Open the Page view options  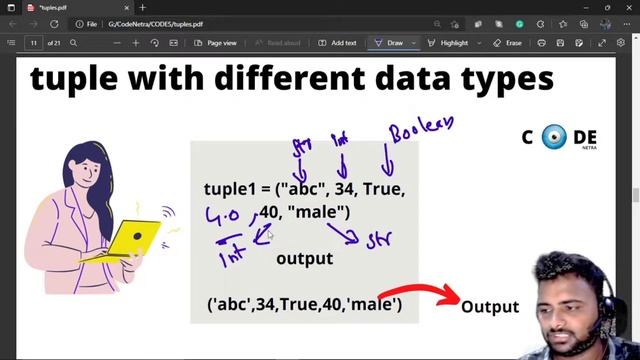[216, 43]
